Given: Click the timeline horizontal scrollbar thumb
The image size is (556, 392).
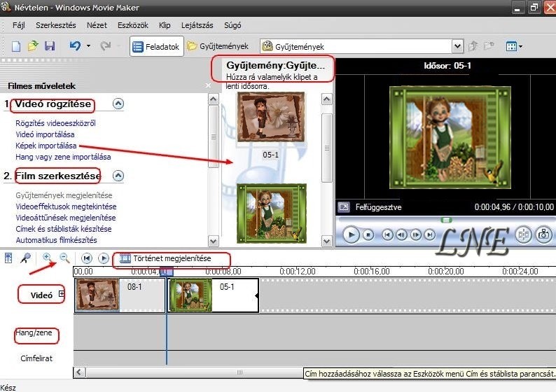Looking at the screenshot, I should pos(239,372).
